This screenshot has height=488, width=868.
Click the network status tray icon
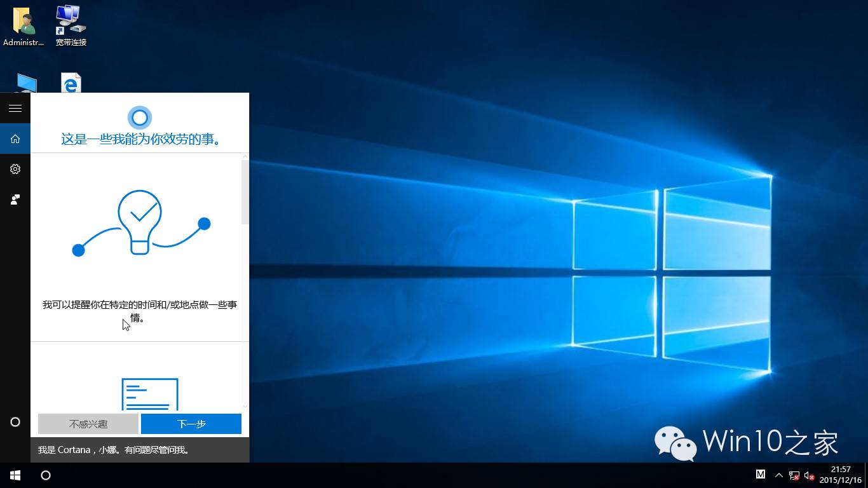point(794,475)
